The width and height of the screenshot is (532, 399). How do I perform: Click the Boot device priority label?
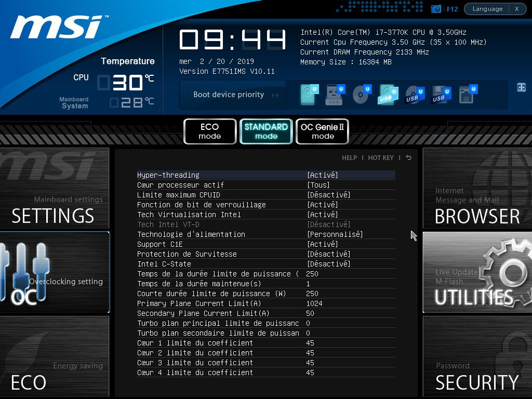[x=229, y=95]
